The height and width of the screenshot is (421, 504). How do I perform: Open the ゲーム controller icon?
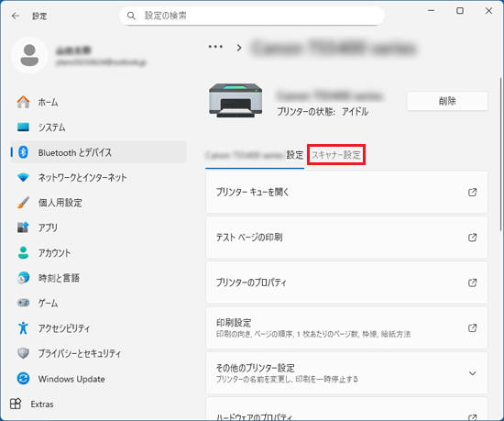click(x=23, y=303)
